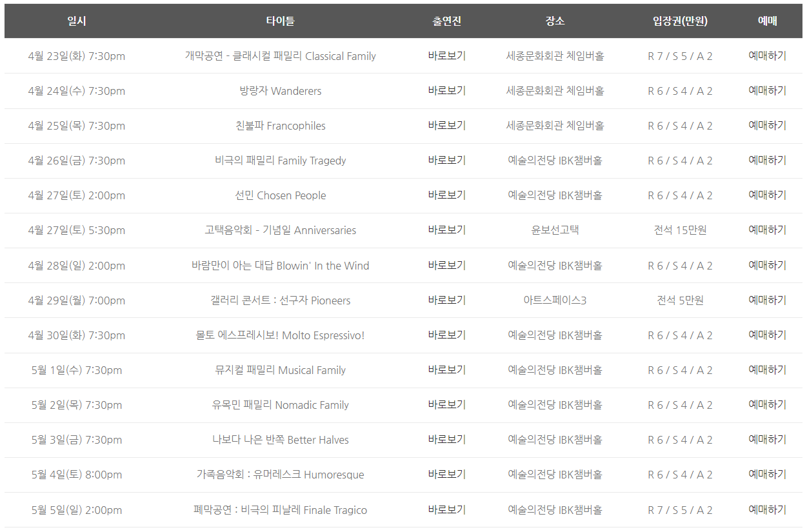Click 예매하기 for the Classical Family opening concert
807x532 pixels.
tap(768, 56)
